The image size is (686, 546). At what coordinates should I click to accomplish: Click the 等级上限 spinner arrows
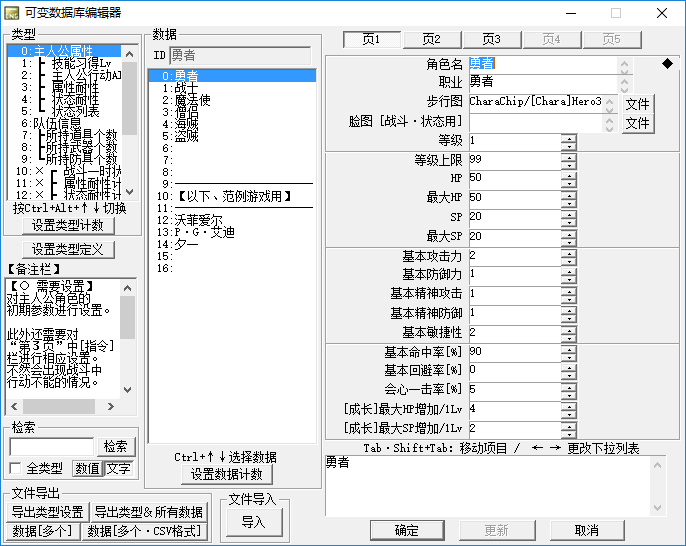(569, 161)
